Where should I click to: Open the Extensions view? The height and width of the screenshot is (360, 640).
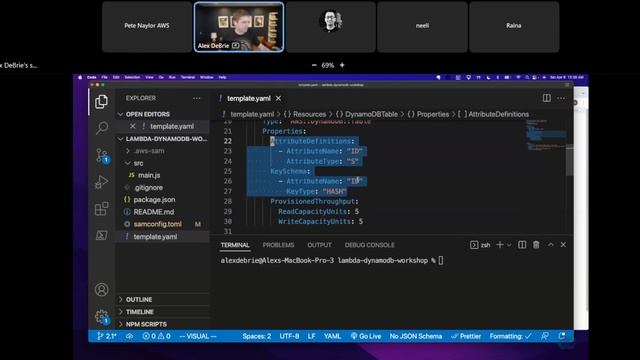(x=102, y=209)
